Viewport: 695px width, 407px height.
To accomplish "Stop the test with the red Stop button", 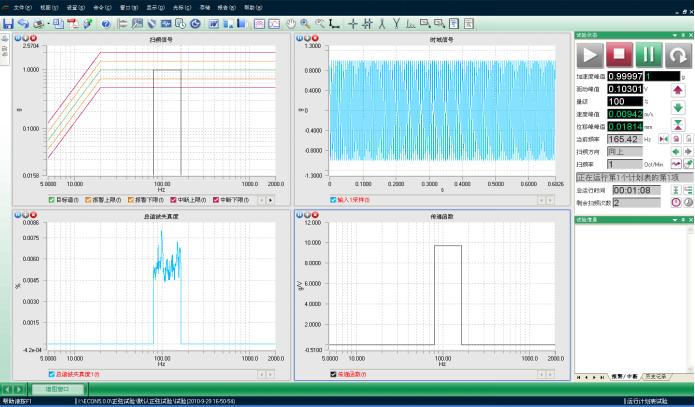I will click(619, 55).
